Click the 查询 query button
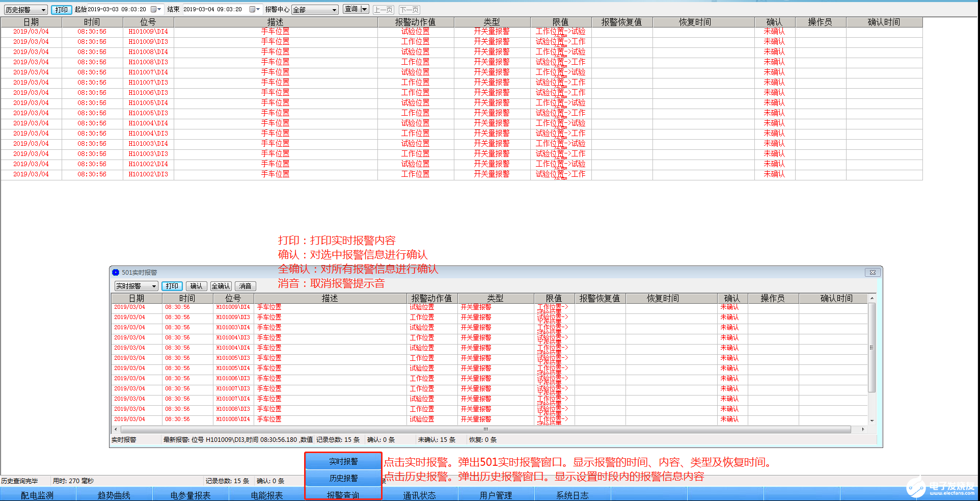The height and width of the screenshot is (501, 980). [351, 9]
